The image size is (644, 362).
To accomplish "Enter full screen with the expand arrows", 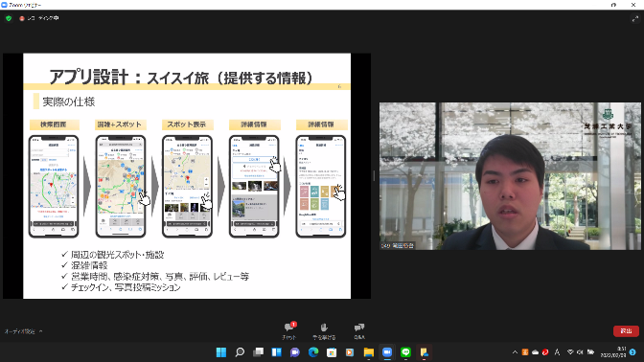I will pyautogui.click(x=635, y=19).
